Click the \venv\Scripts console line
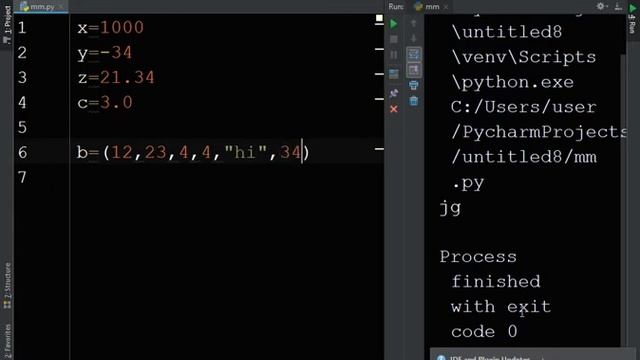 (x=524, y=57)
